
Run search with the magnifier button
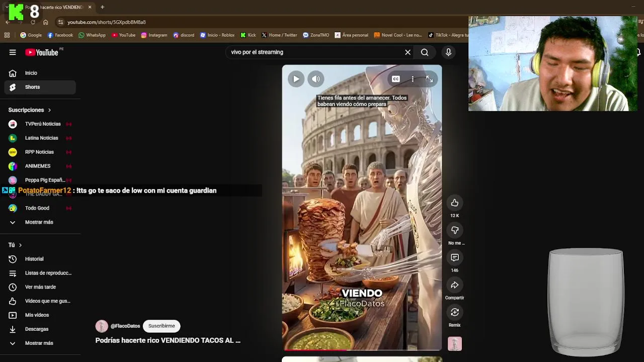pyautogui.click(x=425, y=52)
